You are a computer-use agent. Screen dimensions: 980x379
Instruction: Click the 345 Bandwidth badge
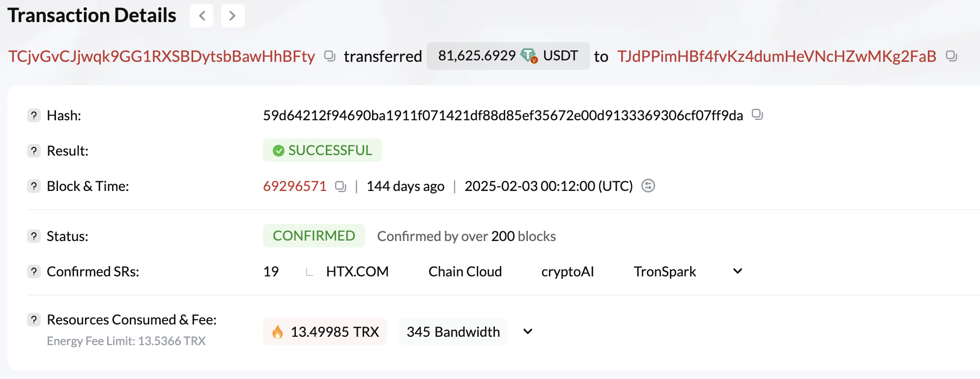453,332
